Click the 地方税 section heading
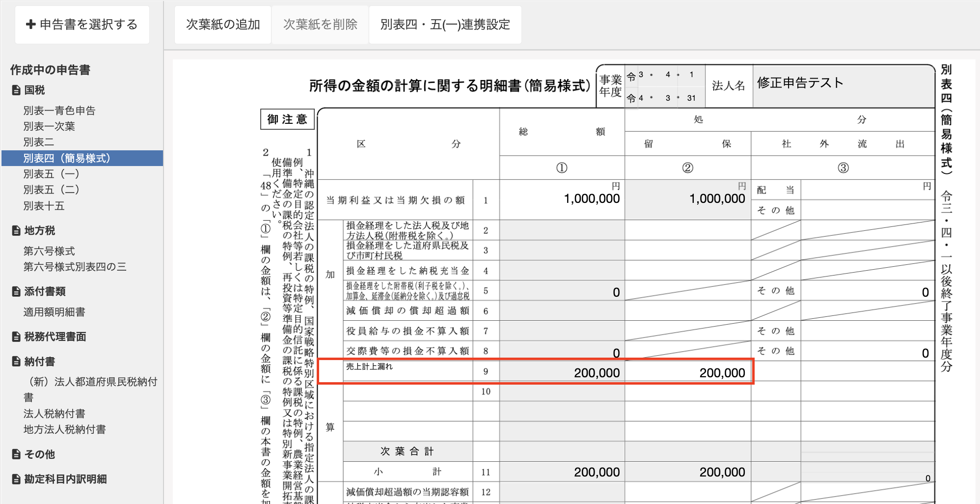Screen dimensions: 980x504 (x=40, y=231)
